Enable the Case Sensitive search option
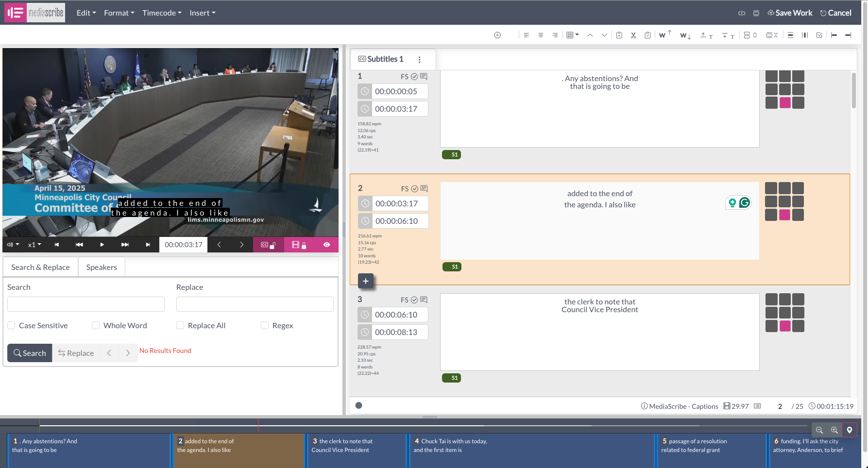The image size is (868, 468). pyautogui.click(x=11, y=325)
